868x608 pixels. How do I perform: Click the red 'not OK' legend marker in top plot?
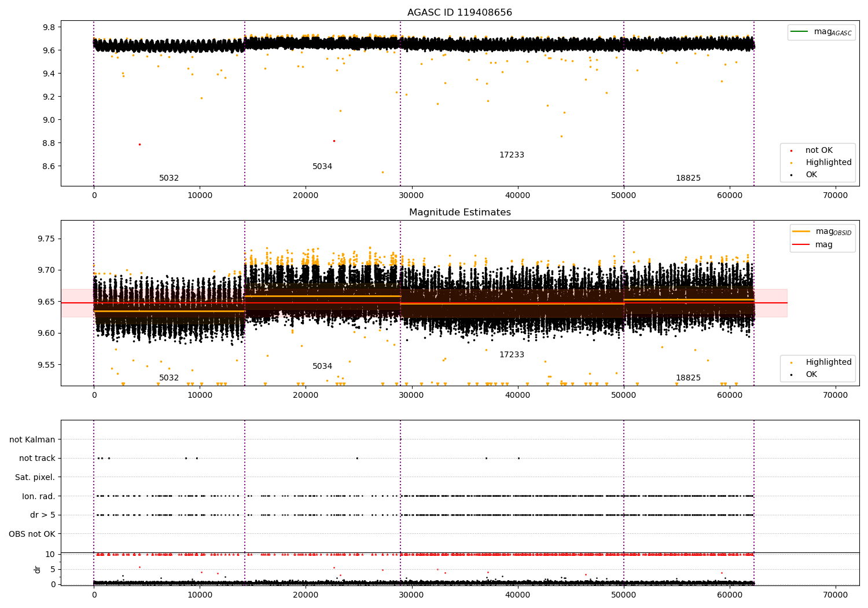coord(791,151)
